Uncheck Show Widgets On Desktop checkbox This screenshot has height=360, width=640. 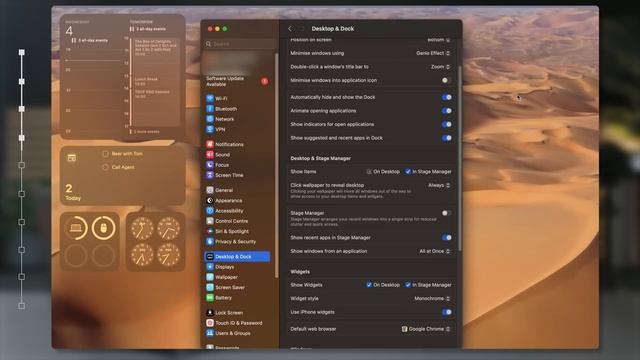(369, 285)
